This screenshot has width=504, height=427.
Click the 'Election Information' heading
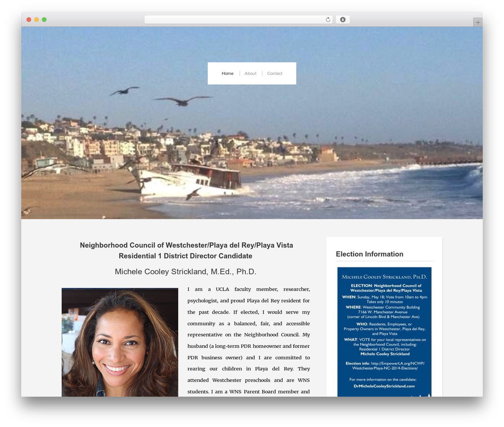[369, 254]
